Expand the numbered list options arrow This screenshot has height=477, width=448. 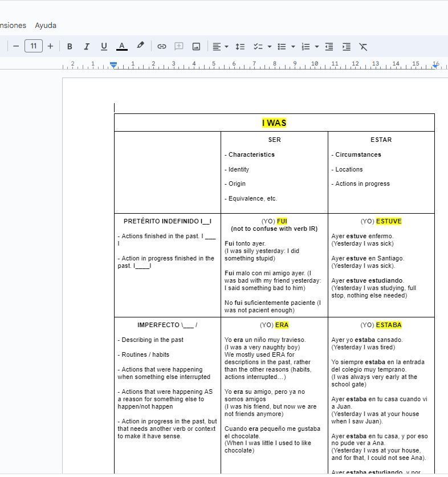point(317,47)
